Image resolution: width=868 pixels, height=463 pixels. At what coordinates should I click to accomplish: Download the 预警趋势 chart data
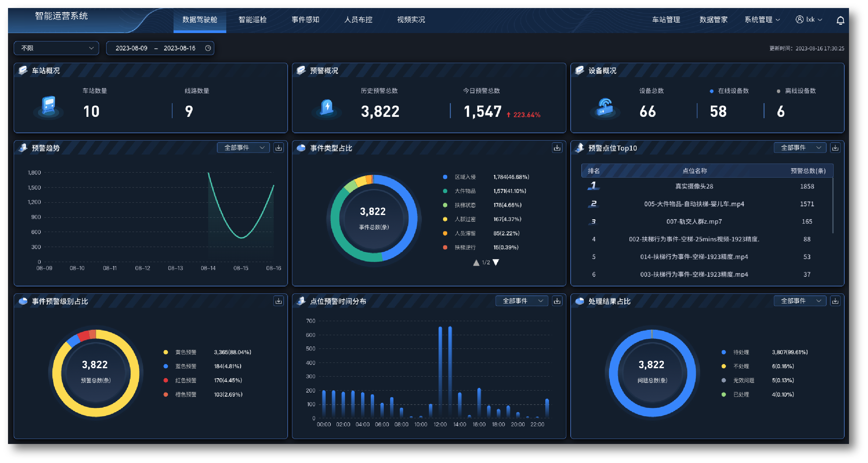tap(278, 148)
